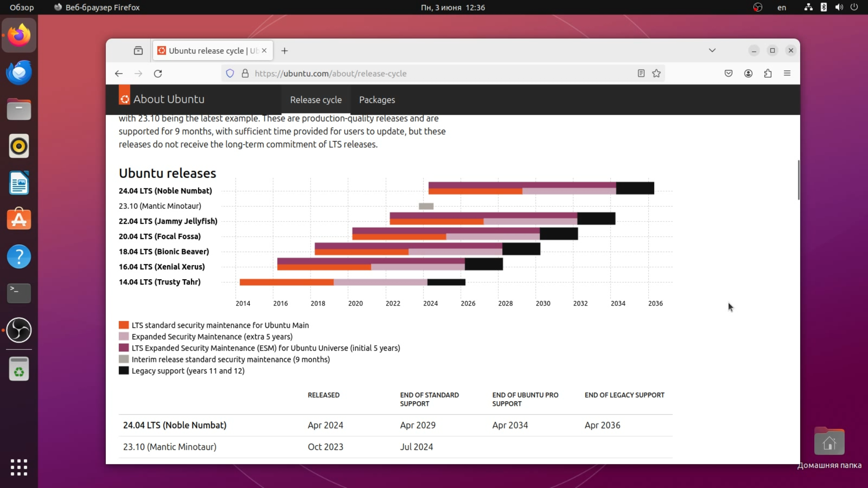
Task: Toggle reader view in the address bar
Action: point(641,73)
